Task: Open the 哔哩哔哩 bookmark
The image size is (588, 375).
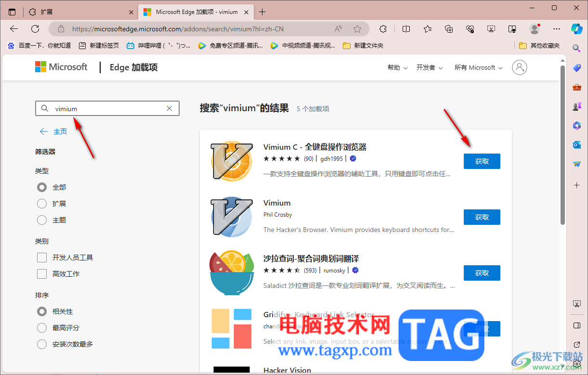Action: pos(158,46)
